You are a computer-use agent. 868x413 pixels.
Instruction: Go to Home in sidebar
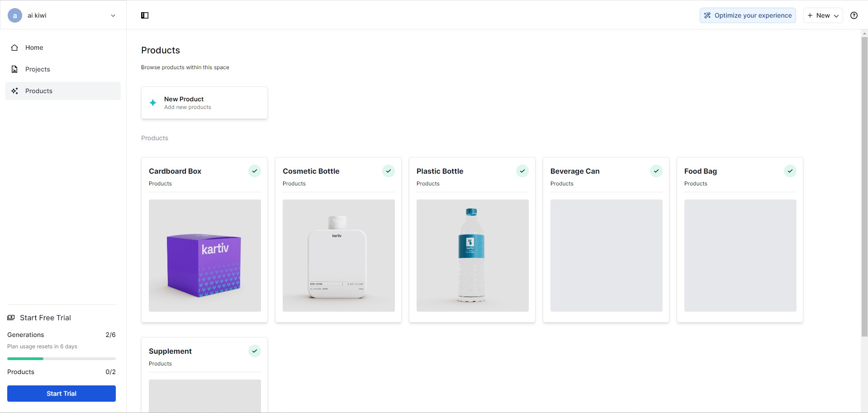coord(63,47)
